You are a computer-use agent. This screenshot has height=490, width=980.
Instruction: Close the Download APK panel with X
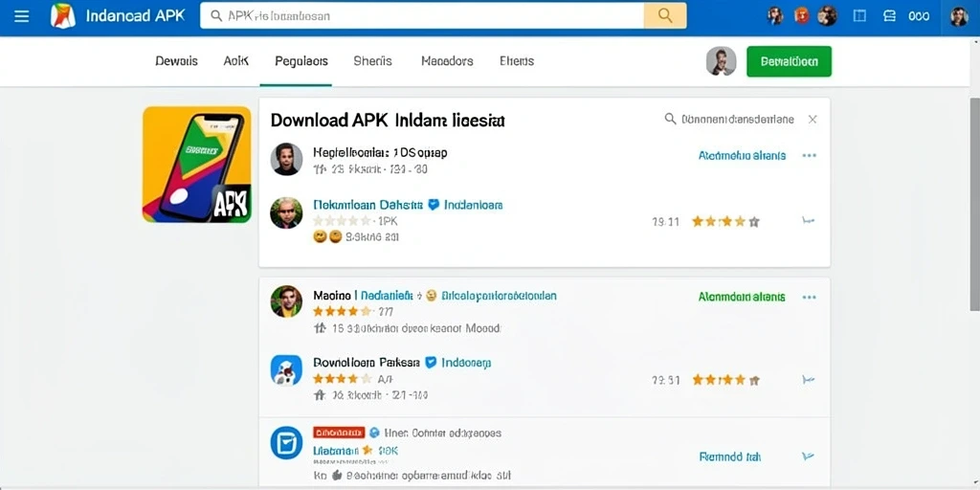click(812, 119)
